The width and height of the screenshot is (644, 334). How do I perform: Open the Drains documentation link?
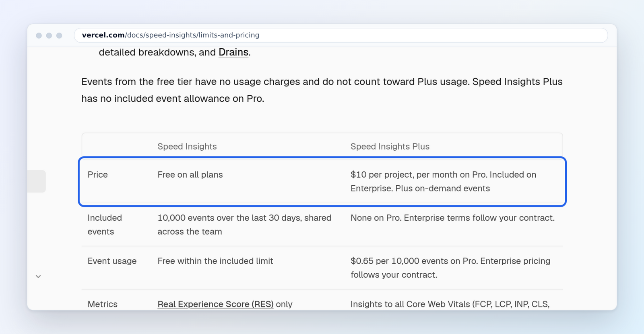233,52
